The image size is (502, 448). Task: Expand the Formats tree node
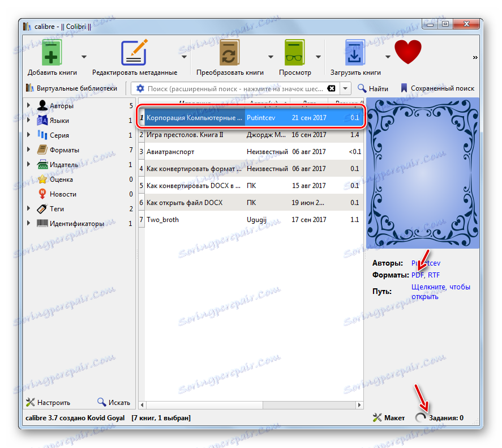pos(28,150)
